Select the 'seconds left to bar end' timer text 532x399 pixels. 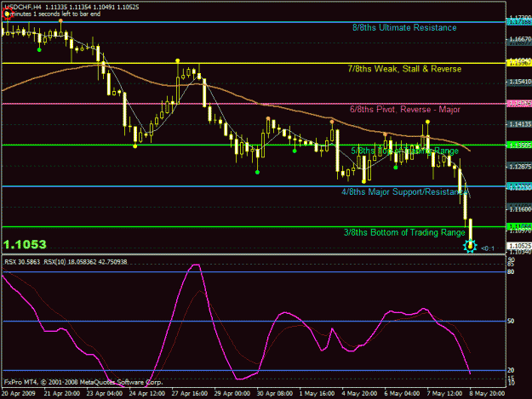click(69, 14)
